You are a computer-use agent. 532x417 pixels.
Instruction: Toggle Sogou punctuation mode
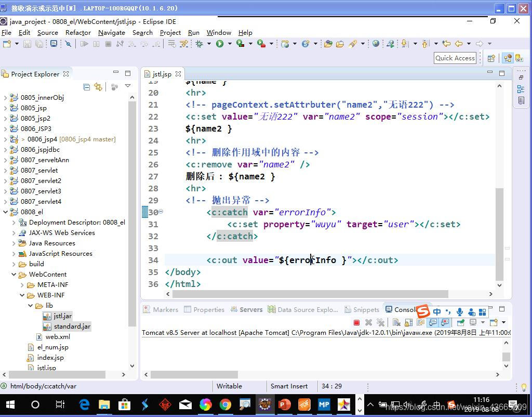[448, 311]
